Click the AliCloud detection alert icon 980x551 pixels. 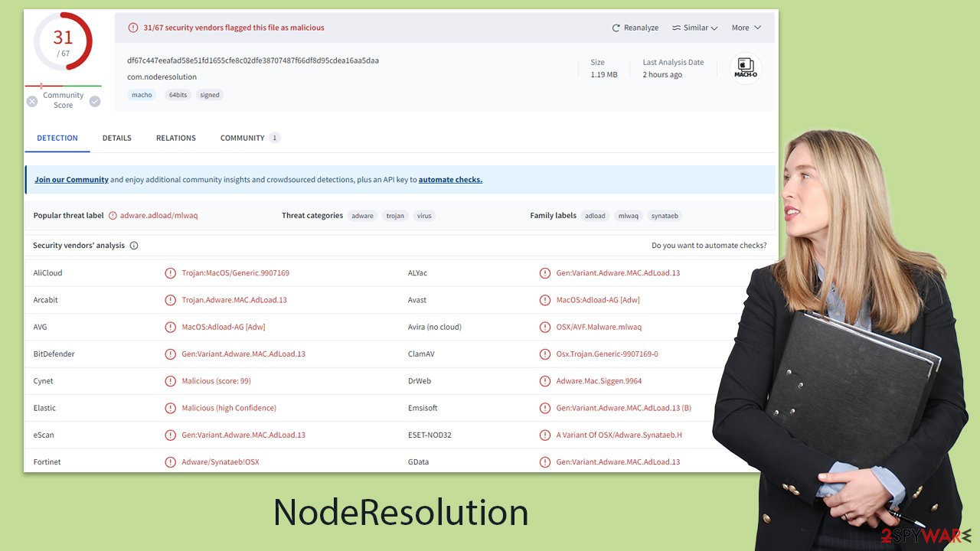pyautogui.click(x=171, y=273)
